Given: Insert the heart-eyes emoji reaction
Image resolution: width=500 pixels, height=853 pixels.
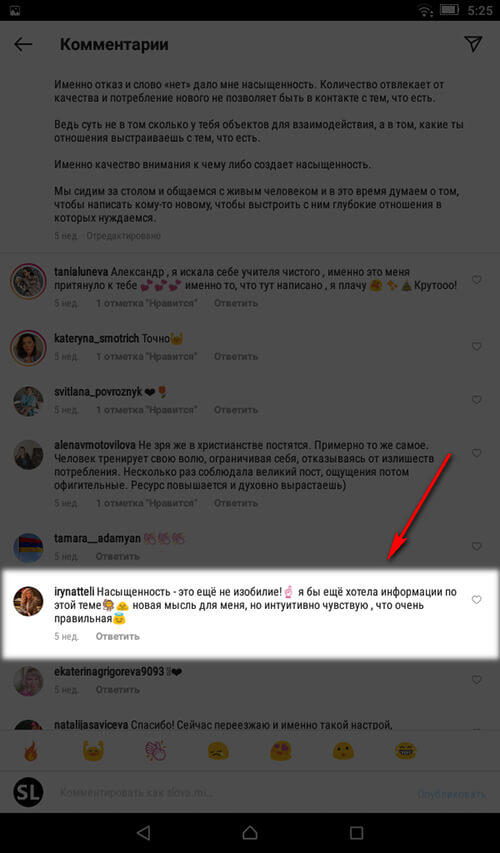Looking at the screenshot, I should (281, 752).
